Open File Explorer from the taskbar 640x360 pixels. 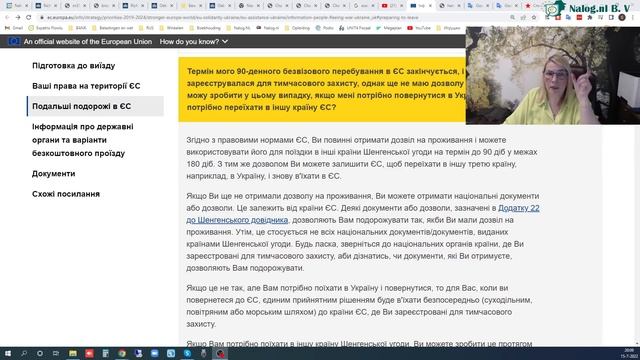(73, 353)
